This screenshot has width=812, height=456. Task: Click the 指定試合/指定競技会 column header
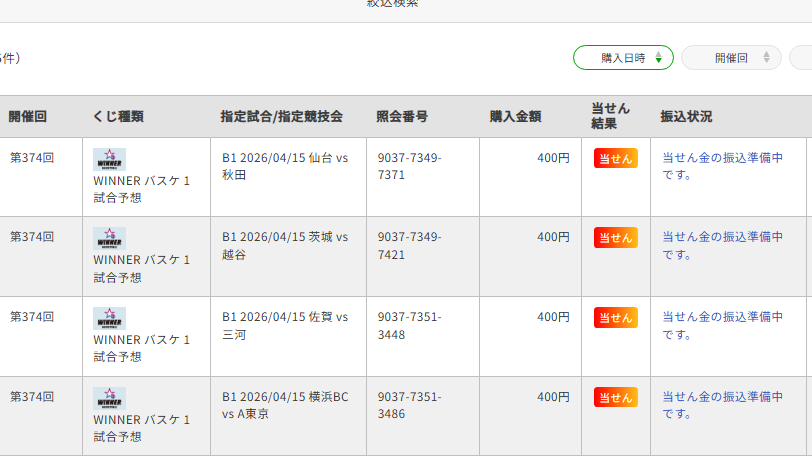[282, 116]
